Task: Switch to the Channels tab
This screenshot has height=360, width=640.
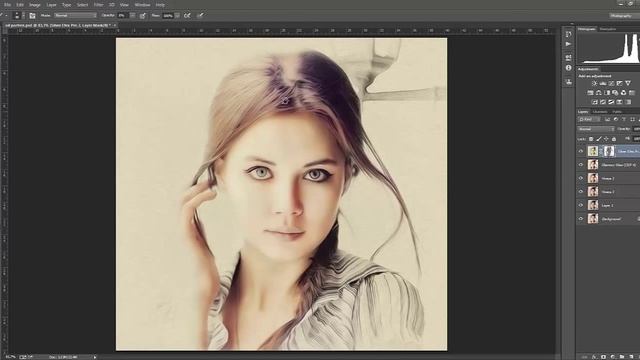Action: 600,111
